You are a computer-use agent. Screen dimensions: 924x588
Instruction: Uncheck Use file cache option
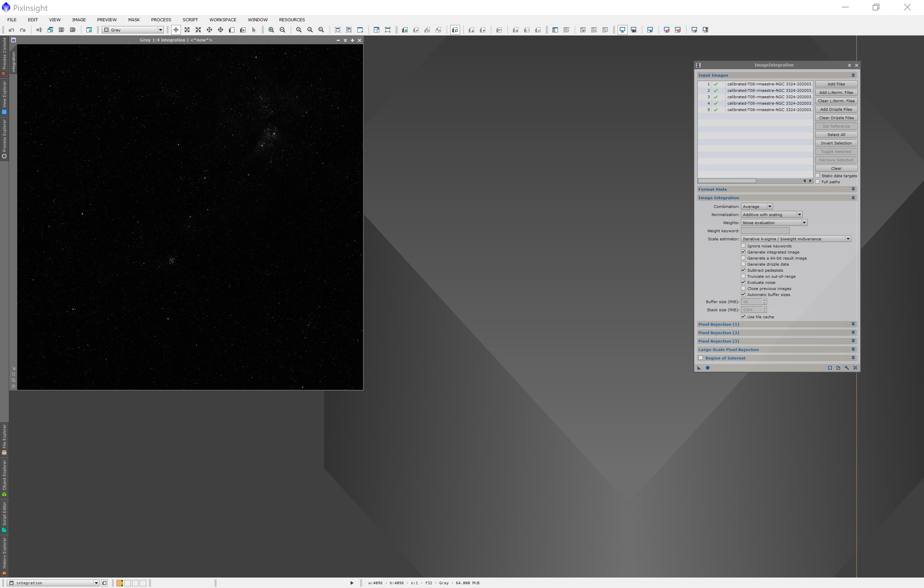[x=743, y=317]
